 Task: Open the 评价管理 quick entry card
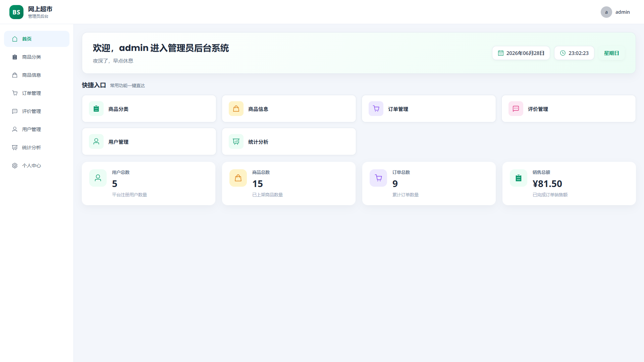(569, 109)
